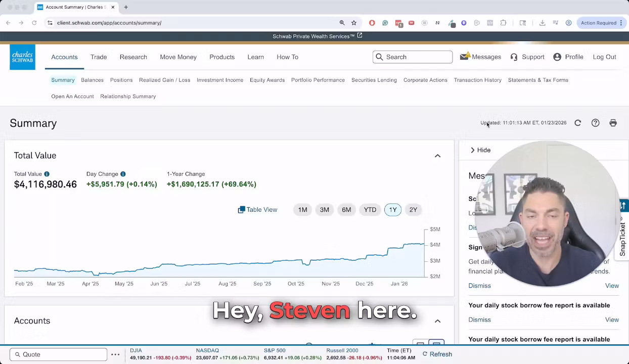
Task: Click the Quote input field
Action: click(59, 354)
